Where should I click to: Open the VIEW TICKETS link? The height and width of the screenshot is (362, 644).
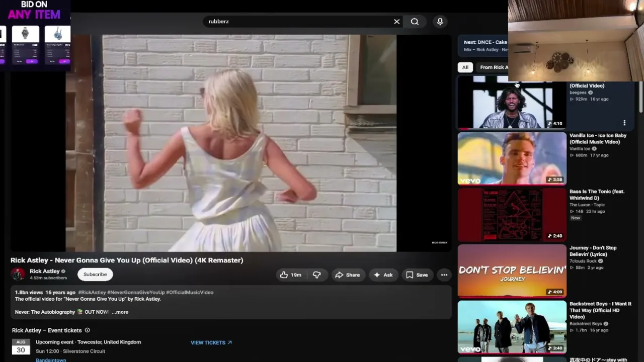click(x=211, y=342)
